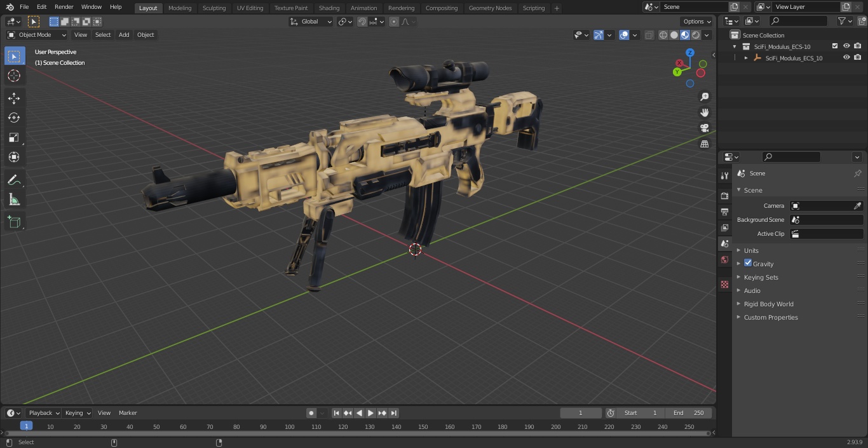Switch to wireframe shading

(663, 35)
